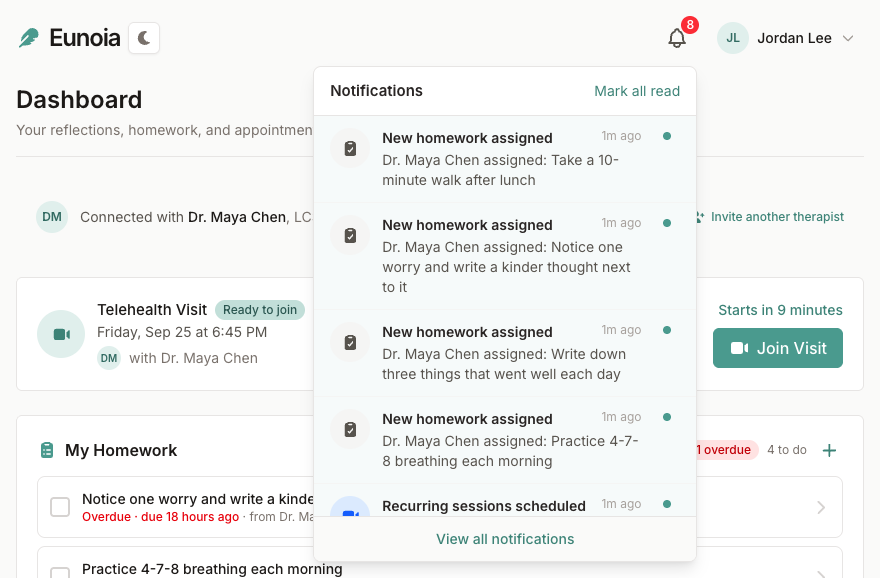Click clipboard icon of kinder thought notification
880x578 pixels.
click(x=350, y=236)
